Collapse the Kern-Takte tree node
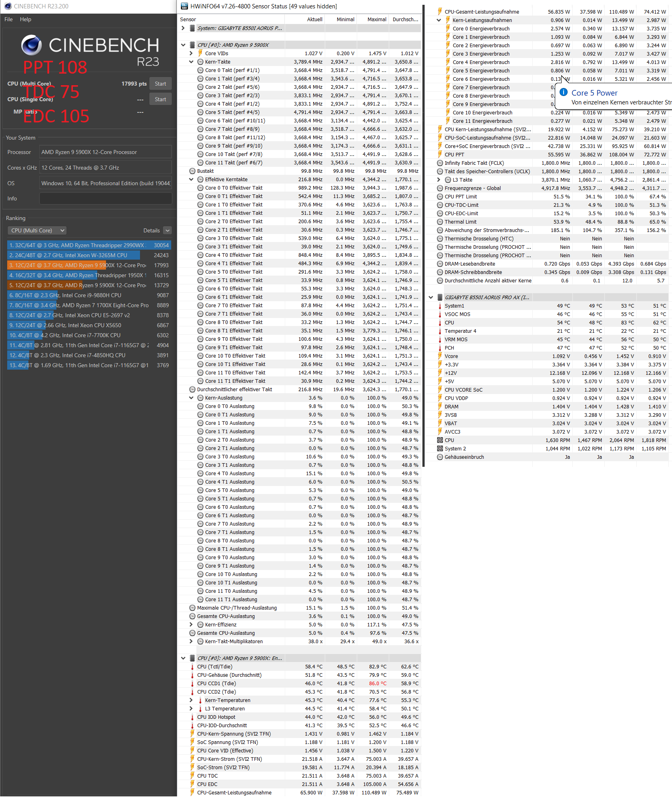Screen dimensions: 672x800 pyautogui.click(x=191, y=62)
